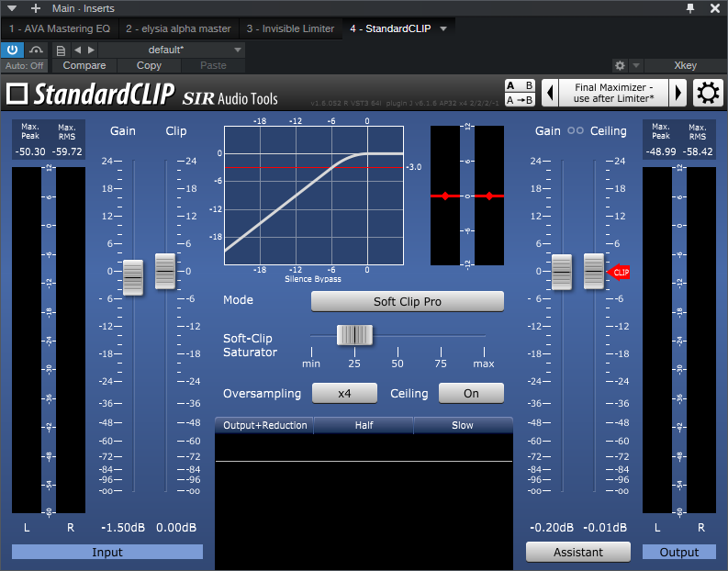Open StandardCLIP gear settings
Screen dimensions: 728x571
click(708, 93)
